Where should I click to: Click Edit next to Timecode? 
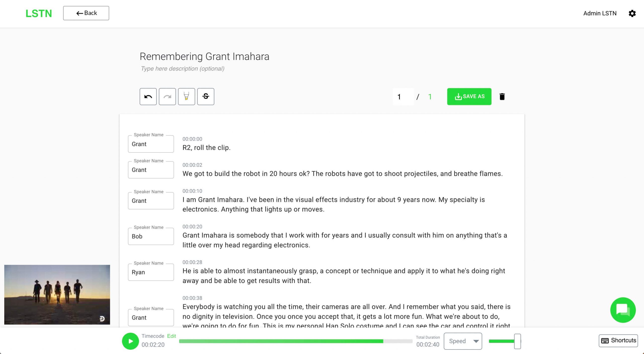pos(172,336)
